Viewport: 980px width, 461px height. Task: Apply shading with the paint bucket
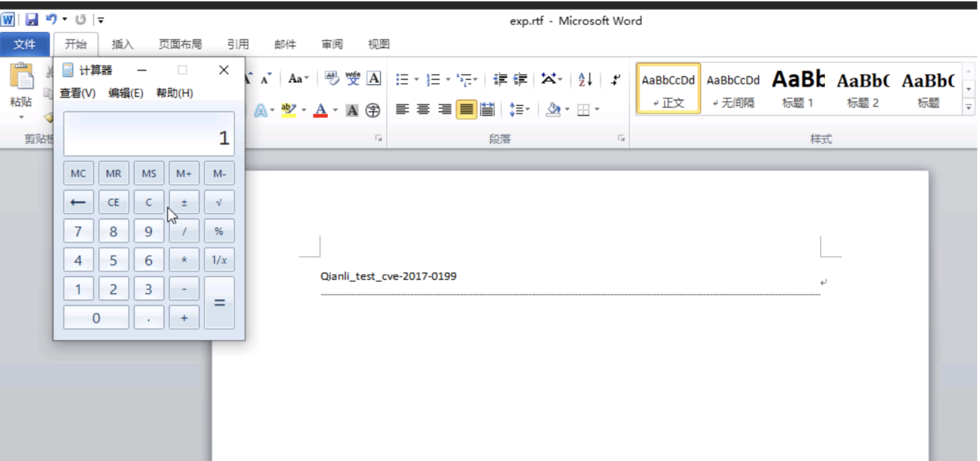(553, 110)
